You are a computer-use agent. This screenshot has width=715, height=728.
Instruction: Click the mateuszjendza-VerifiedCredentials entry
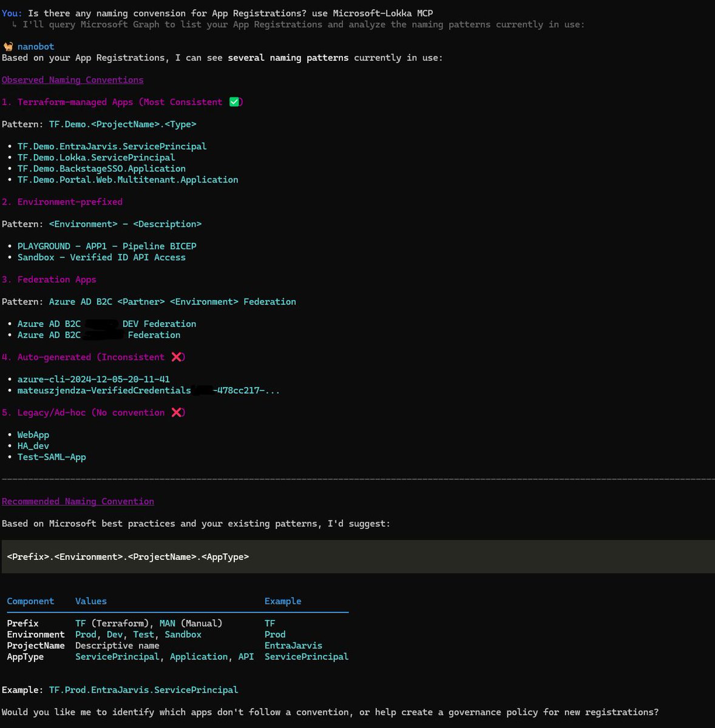click(x=149, y=391)
